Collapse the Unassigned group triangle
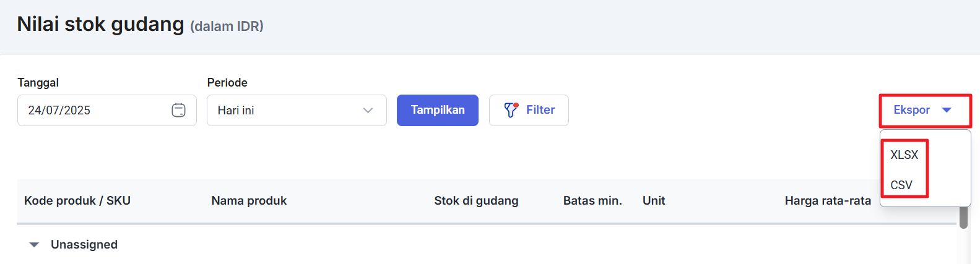The height and width of the screenshot is (264, 980). [35, 245]
